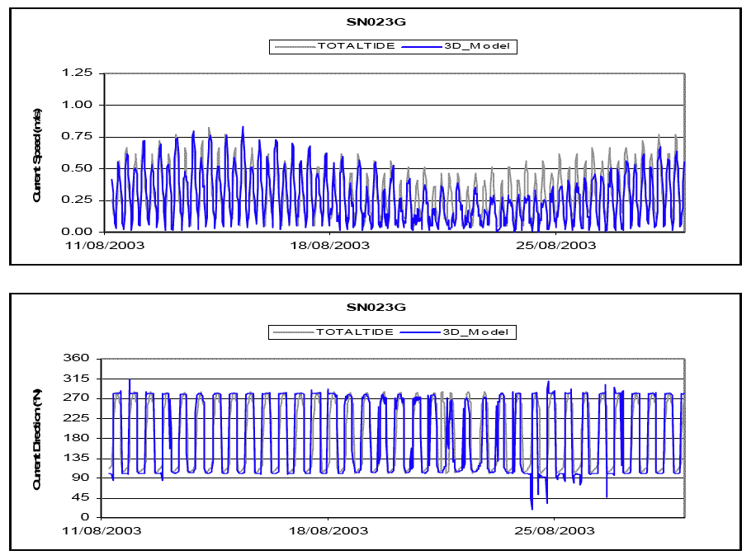
Task: Click the 1.00 tick label on the speed axis
Action: 77,106
